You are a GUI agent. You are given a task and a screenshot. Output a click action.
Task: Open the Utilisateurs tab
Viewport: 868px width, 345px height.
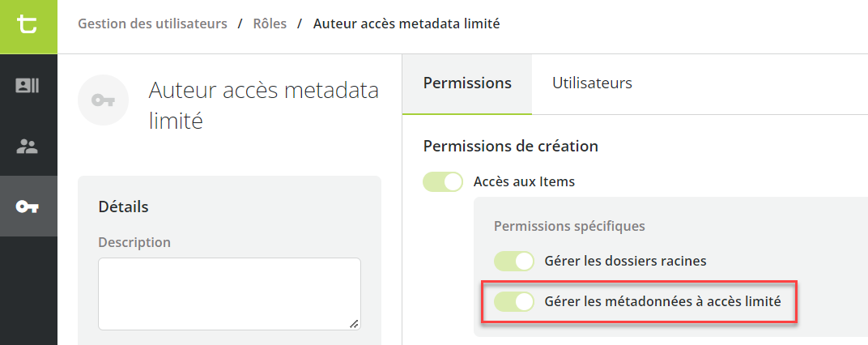(x=593, y=83)
